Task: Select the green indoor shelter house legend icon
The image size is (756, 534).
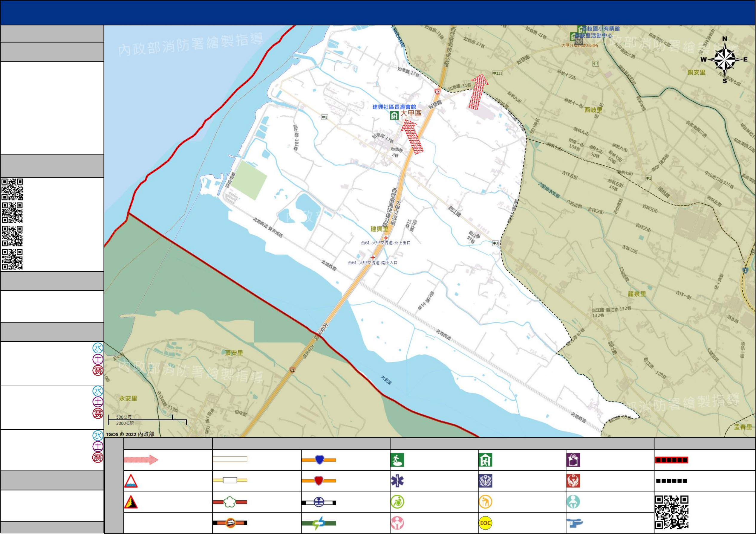Action: pos(485,460)
